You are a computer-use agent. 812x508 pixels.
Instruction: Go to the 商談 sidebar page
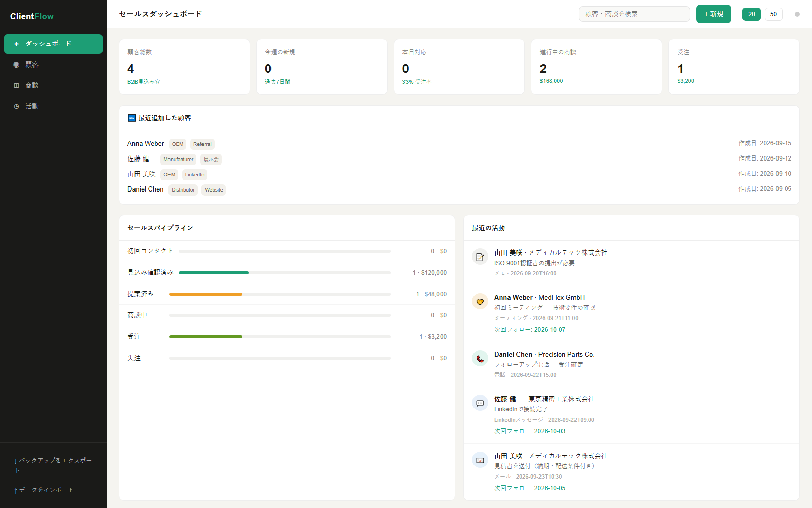tap(53, 85)
